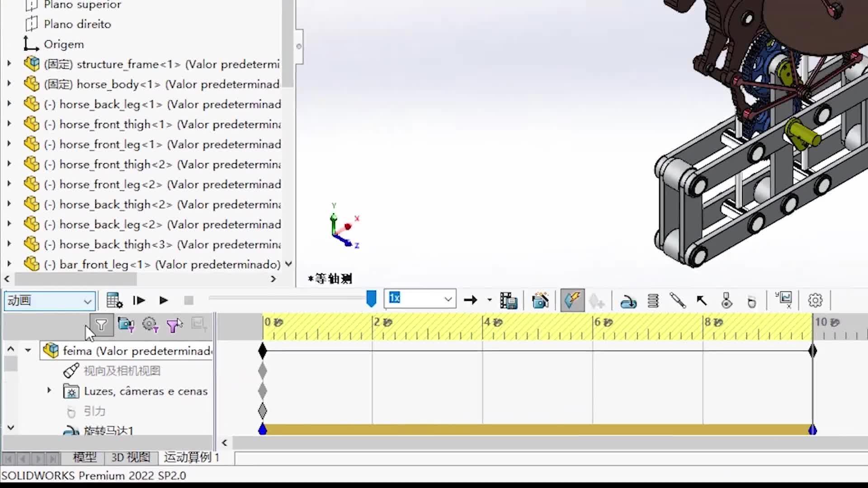The height and width of the screenshot is (488, 868).
Task: Click the Stop playback button
Action: (188, 300)
